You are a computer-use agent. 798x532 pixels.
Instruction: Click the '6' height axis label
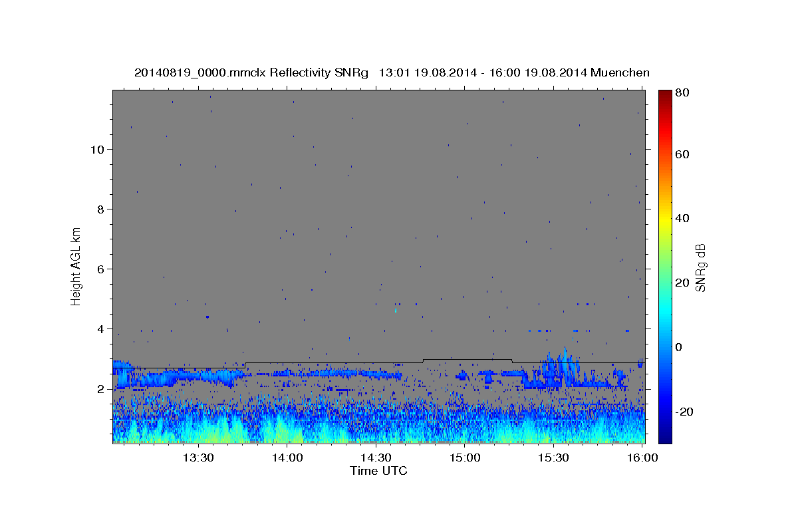click(x=100, y=269)
